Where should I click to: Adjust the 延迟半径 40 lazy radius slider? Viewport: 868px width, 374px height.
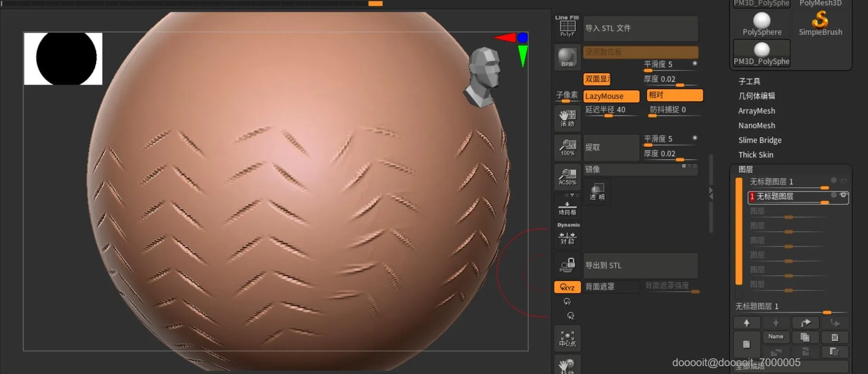coord(612,111)
